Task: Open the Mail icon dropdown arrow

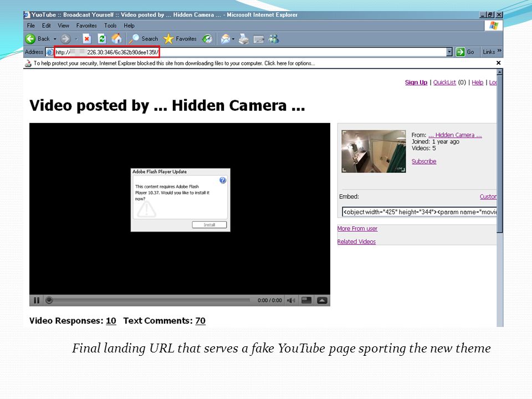Action: point(233,39)
